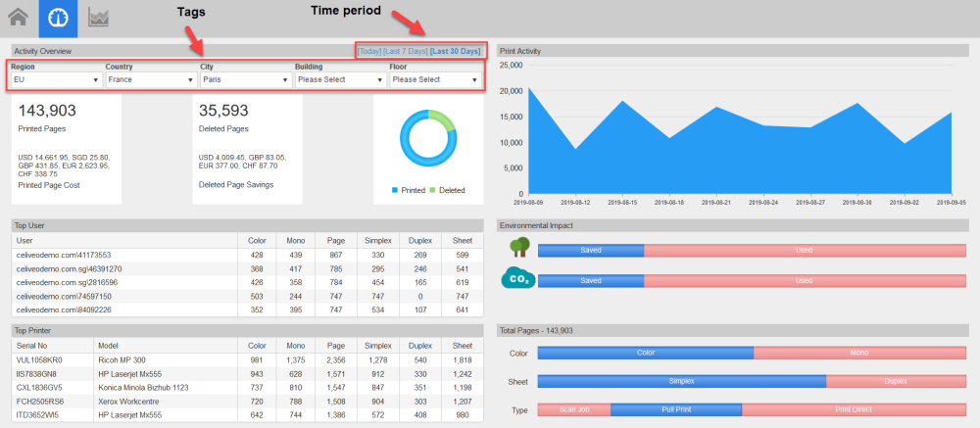Select the Today time period link
The width and height of the screenshot is (980, 428).
pos(369,51)
